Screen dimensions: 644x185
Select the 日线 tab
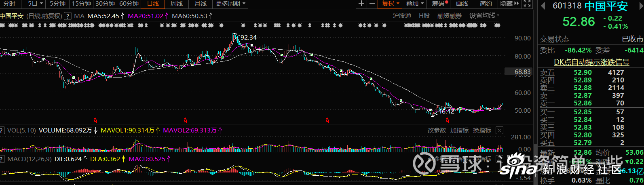(x=153, y=4)
